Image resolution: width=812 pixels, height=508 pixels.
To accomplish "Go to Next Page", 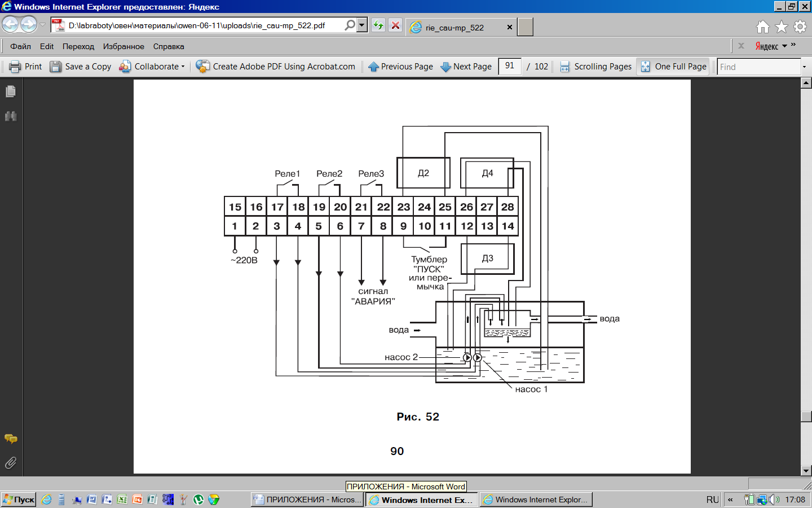I will click(x=466, y=67).
